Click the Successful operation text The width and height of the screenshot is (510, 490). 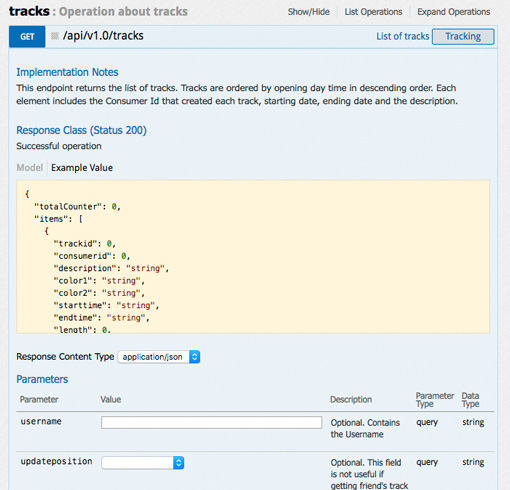coord(59,146)
